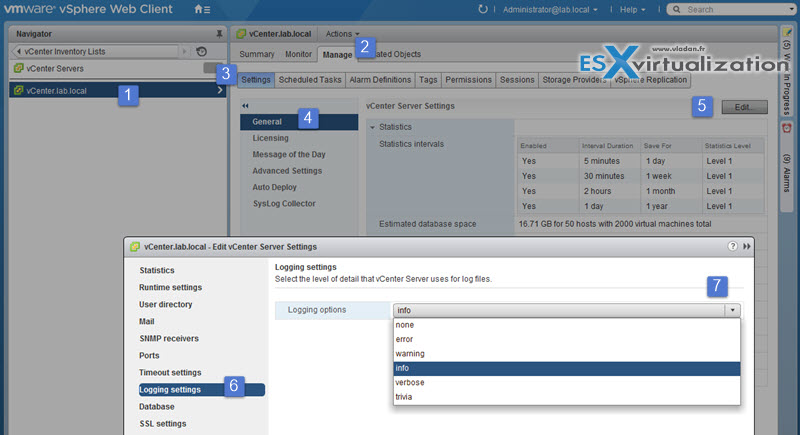Viewport: 800px width, 435px height.
Task: Select General settings category
Action: (x=299, y=122)
